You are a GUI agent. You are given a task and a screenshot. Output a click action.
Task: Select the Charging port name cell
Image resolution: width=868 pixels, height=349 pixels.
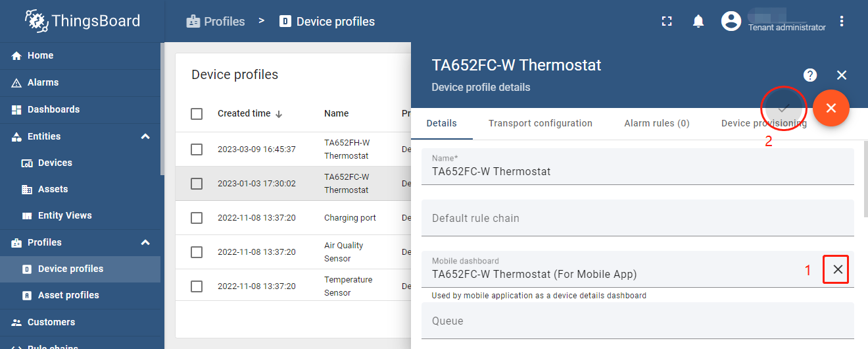click(350, 218)
